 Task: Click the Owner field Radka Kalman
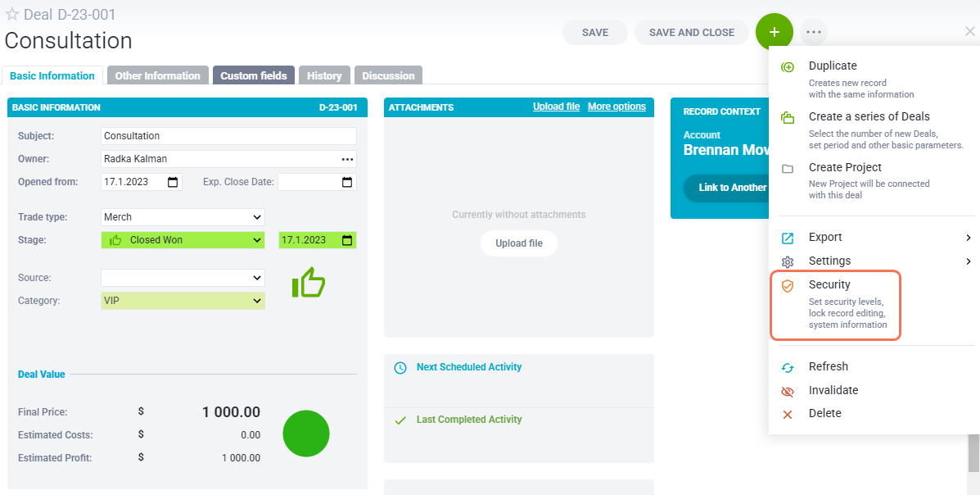click(228, 159)
